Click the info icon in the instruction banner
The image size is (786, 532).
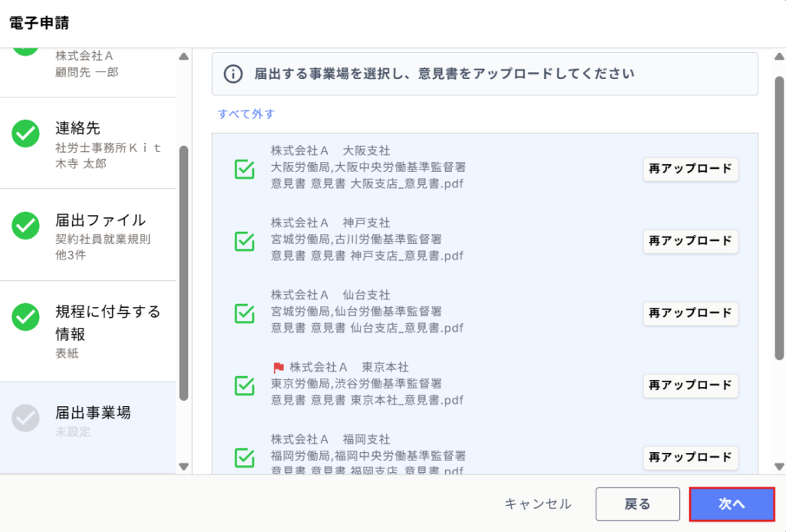(x=233, y=74)
